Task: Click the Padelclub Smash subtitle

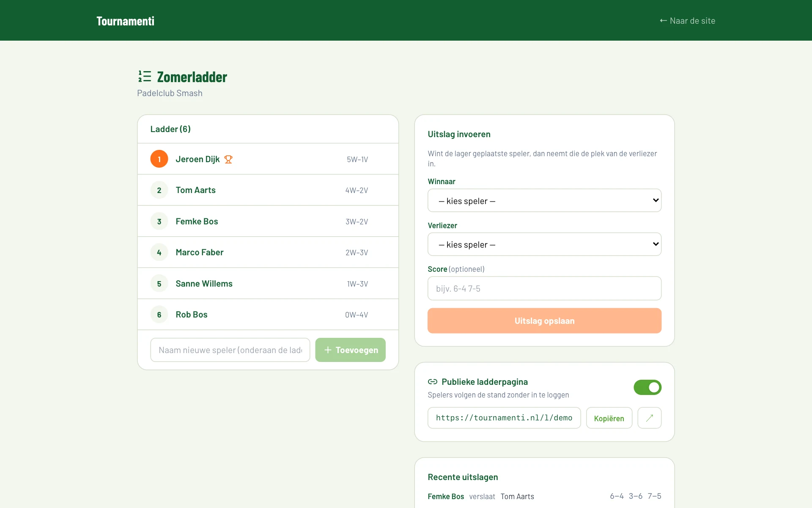Action: [x=170, y=93]
